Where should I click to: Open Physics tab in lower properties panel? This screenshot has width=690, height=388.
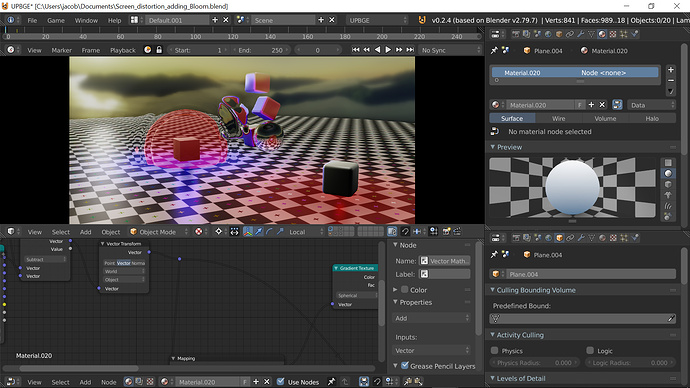click(635, 238)
